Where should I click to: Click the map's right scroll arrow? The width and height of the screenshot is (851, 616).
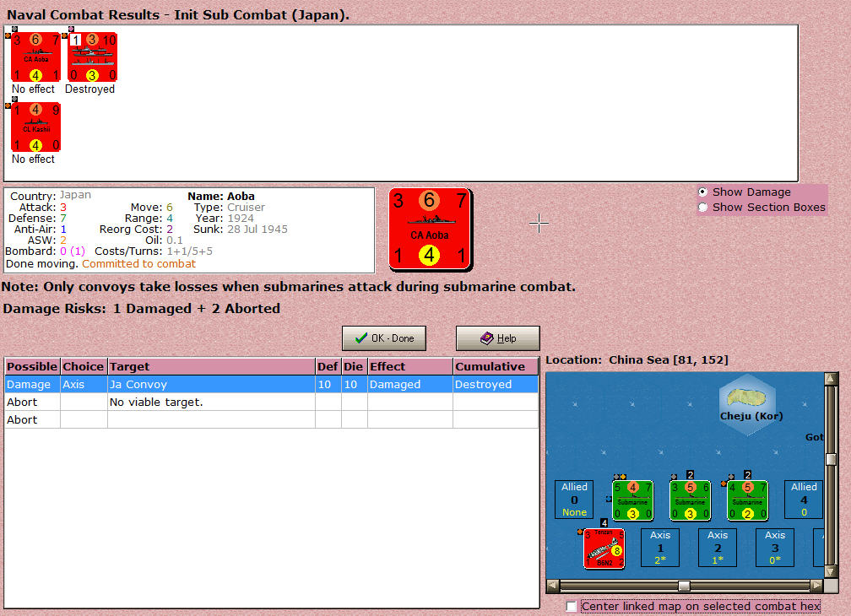point(816,585)
